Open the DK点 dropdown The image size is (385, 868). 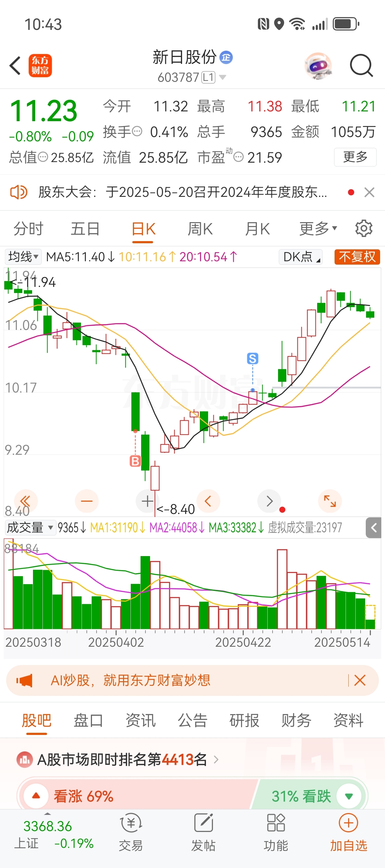(300, 257)
